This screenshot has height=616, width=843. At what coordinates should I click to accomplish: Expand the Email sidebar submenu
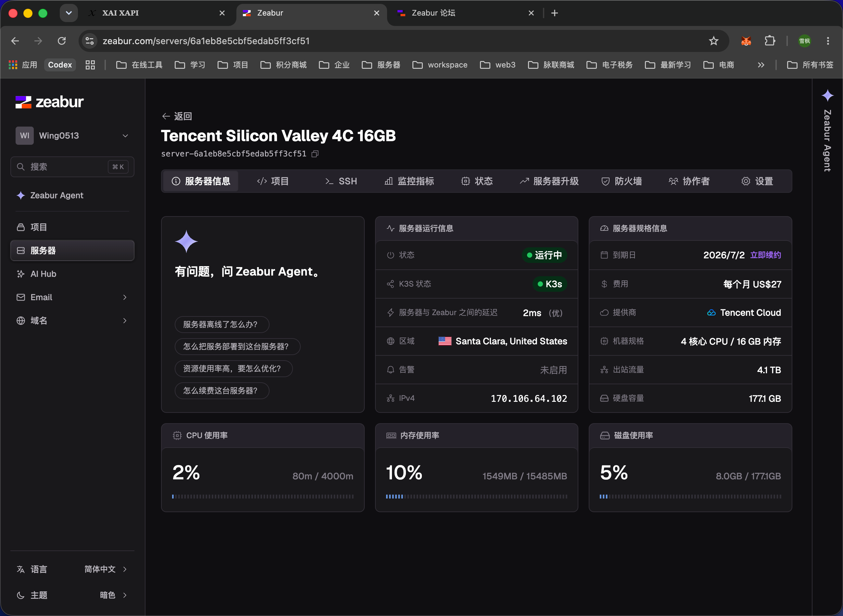(125, 297)
